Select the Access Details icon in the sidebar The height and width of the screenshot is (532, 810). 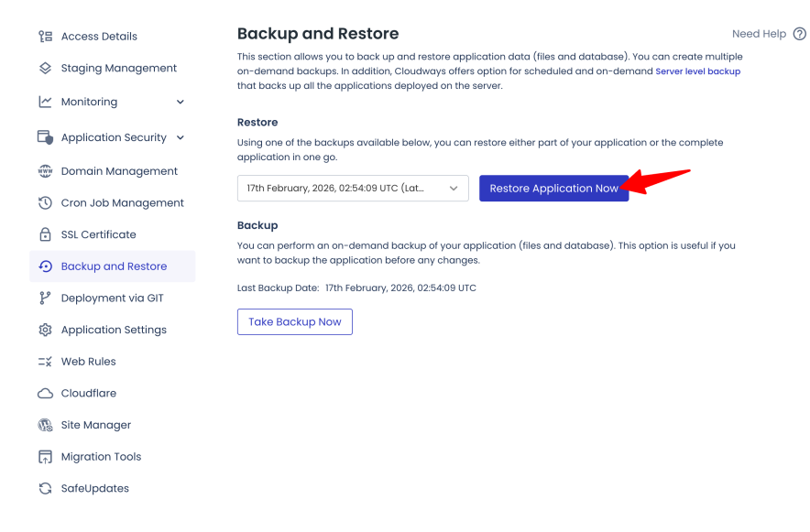tap(41, 36)
